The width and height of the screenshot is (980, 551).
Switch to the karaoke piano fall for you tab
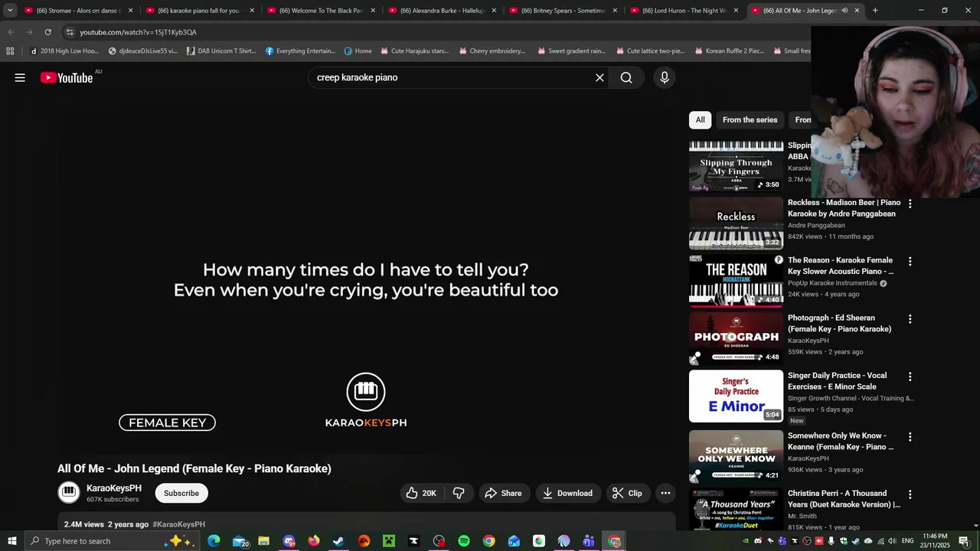point(199,11)
